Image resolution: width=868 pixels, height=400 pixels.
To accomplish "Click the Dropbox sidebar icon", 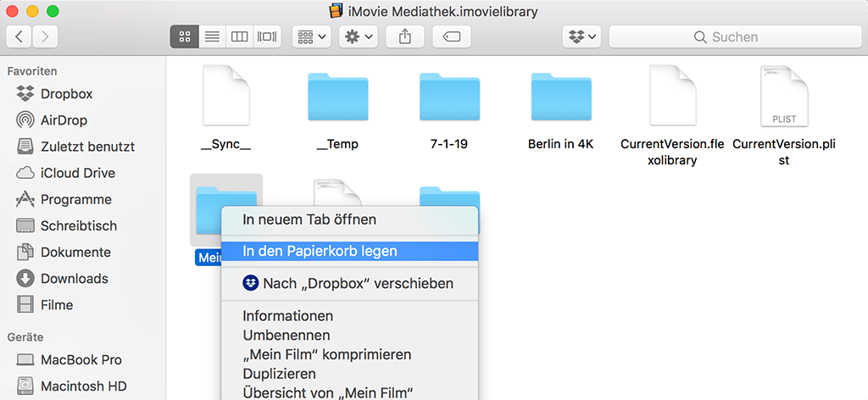I will [25, 93].
